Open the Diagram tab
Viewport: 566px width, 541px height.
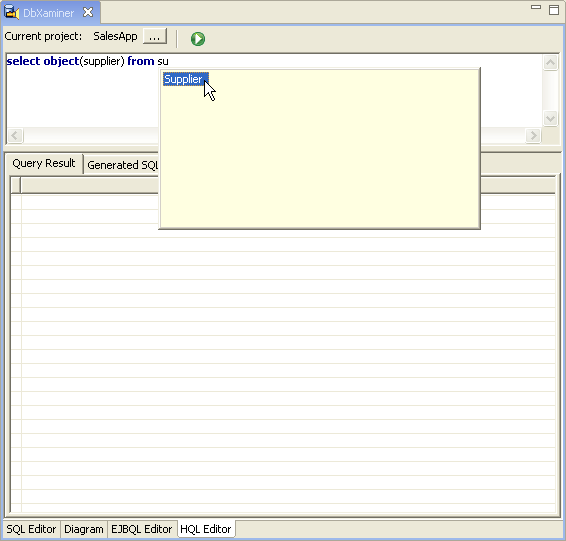84,529
